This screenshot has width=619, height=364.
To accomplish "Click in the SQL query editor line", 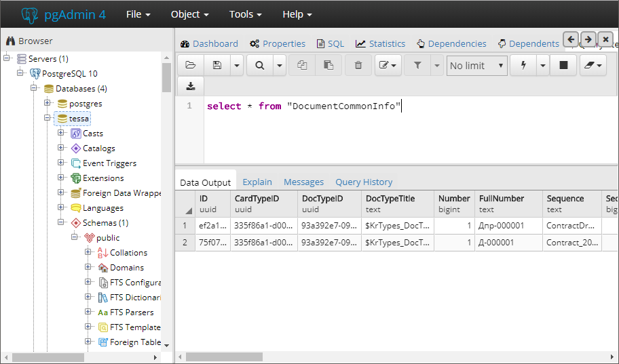I will point(411,106).
